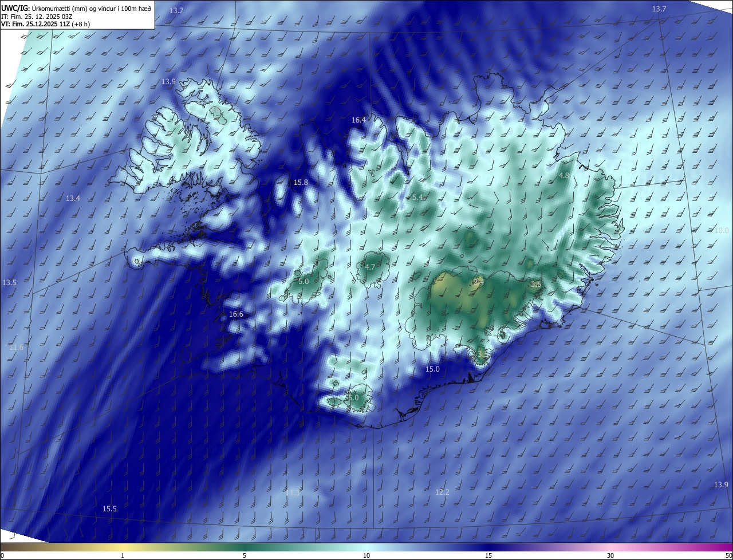The image size is (733, 560).
Task: Click the map title 'Úrkomumætti (mm) og vindur í 100m hæð'
Action: 92,8
